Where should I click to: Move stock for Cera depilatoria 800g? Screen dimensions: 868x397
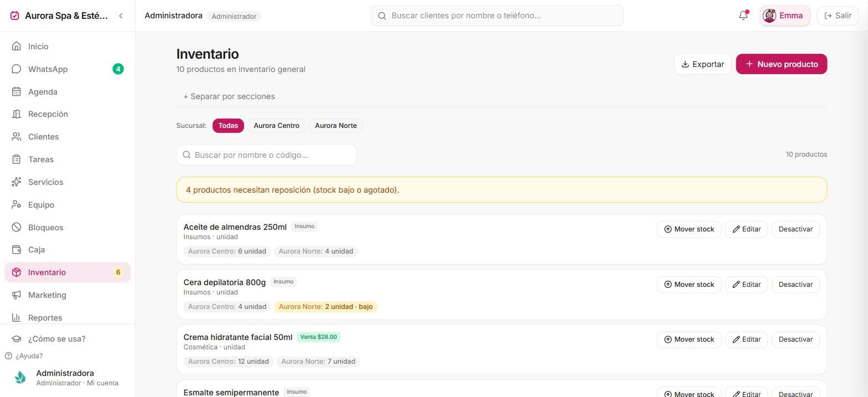click(x=689, y=285)
